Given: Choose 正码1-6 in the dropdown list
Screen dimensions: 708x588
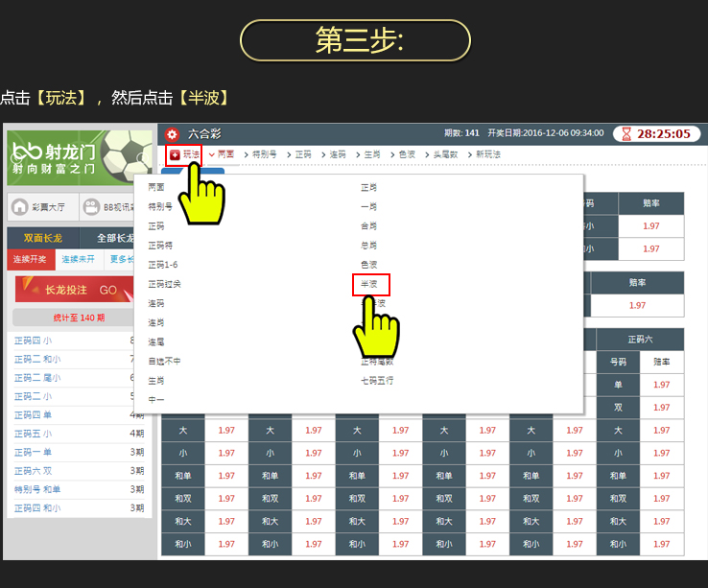Looking at the screenshot, I should pyautogui.click(x=162, y=265).
